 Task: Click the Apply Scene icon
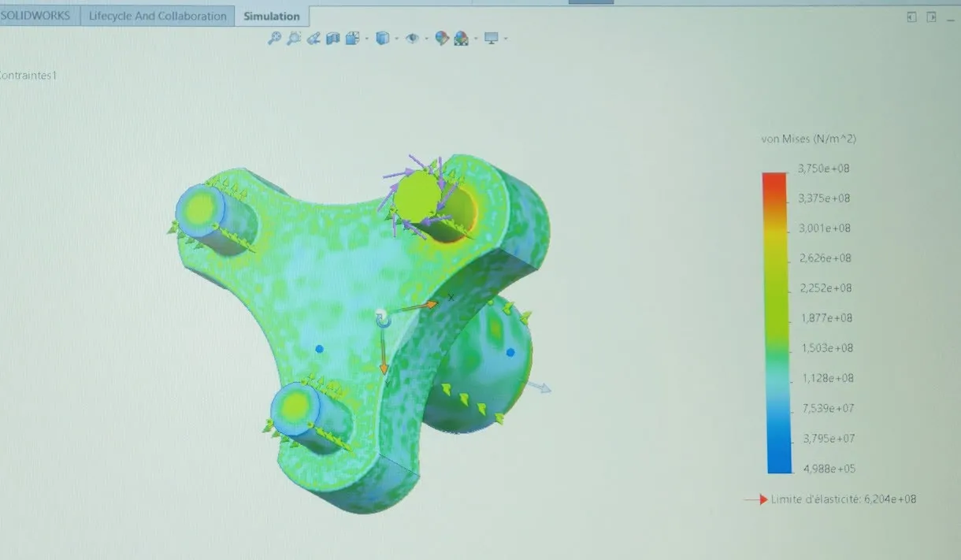[461, 38]
